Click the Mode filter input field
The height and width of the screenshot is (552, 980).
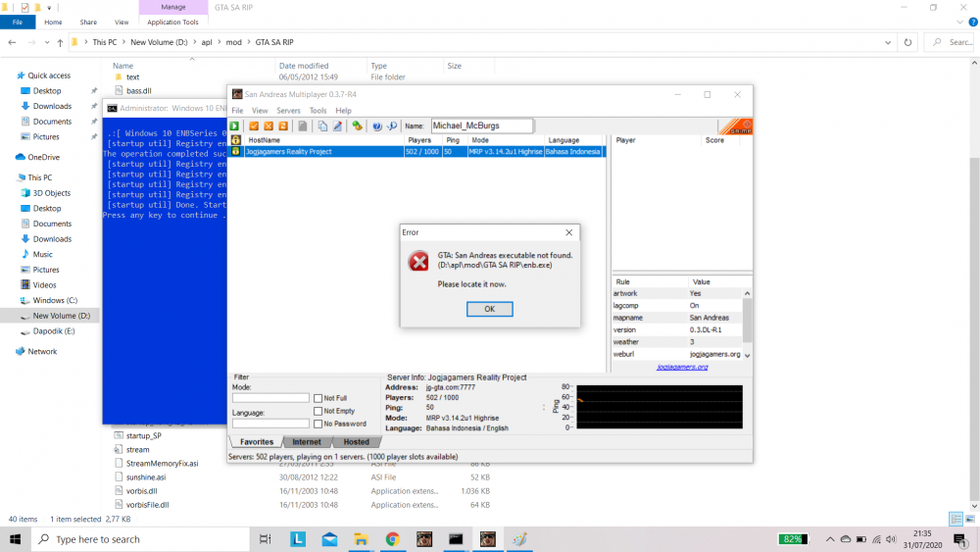tap(270, 398)
